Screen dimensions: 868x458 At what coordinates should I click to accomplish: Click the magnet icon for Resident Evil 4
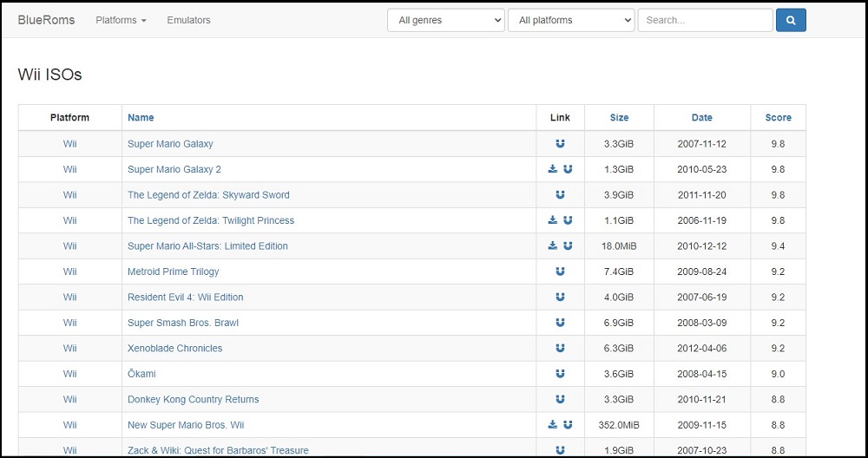pyautogui.click(x=560, y=297)
